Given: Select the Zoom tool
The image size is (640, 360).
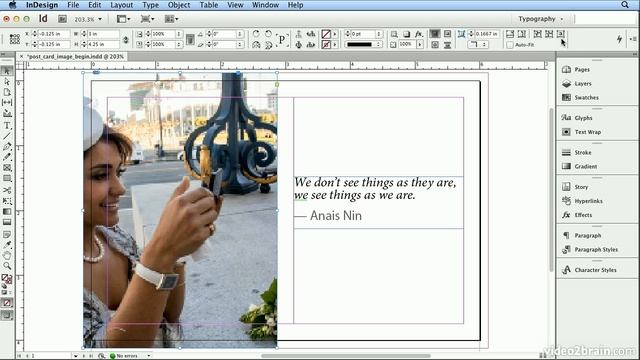Looking at the screenshot, I should pyautogui.click(x=7, y=266).
